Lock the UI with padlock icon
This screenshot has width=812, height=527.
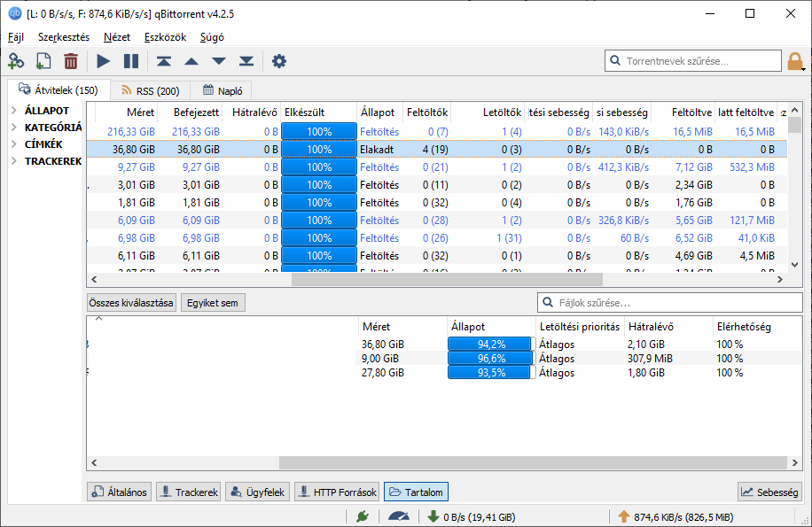[795, 61]
